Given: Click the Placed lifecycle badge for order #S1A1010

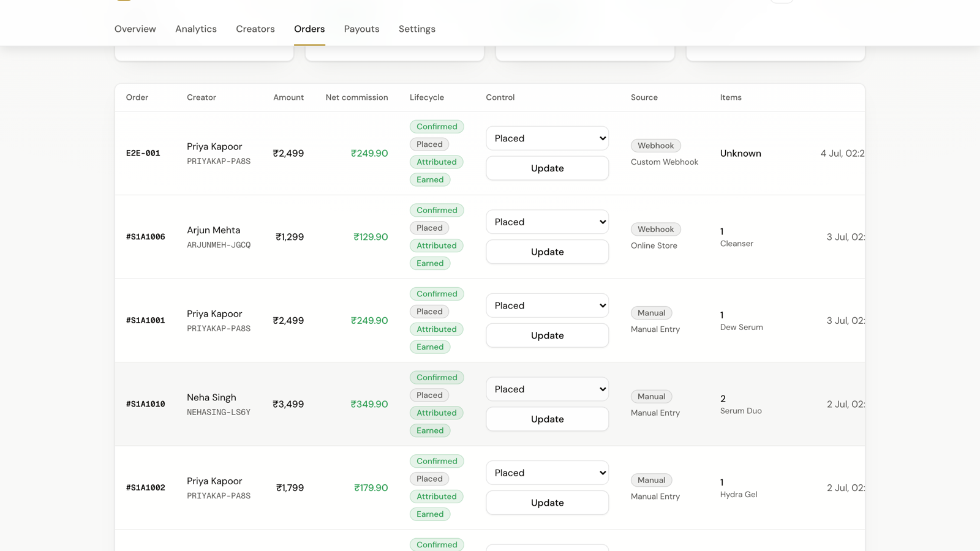Looking at the screenshot, I should click(x=429, y=395).
